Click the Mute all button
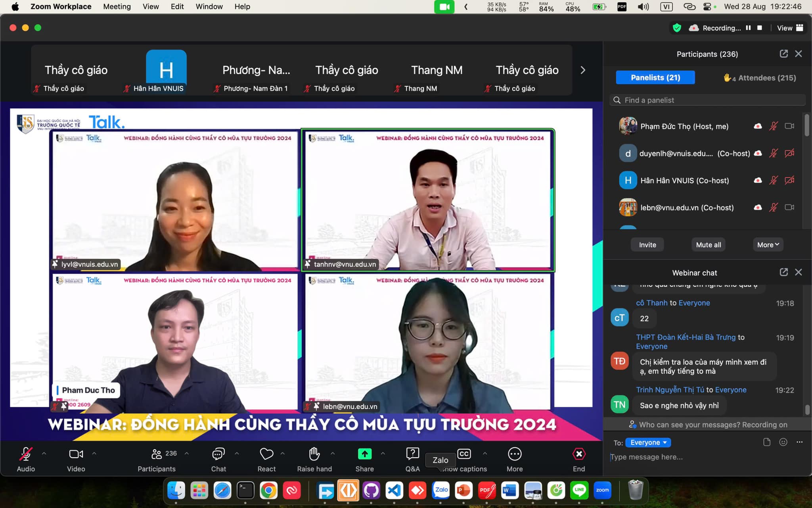This screenshot has width=812, height=508. click(x=708, y=245)
